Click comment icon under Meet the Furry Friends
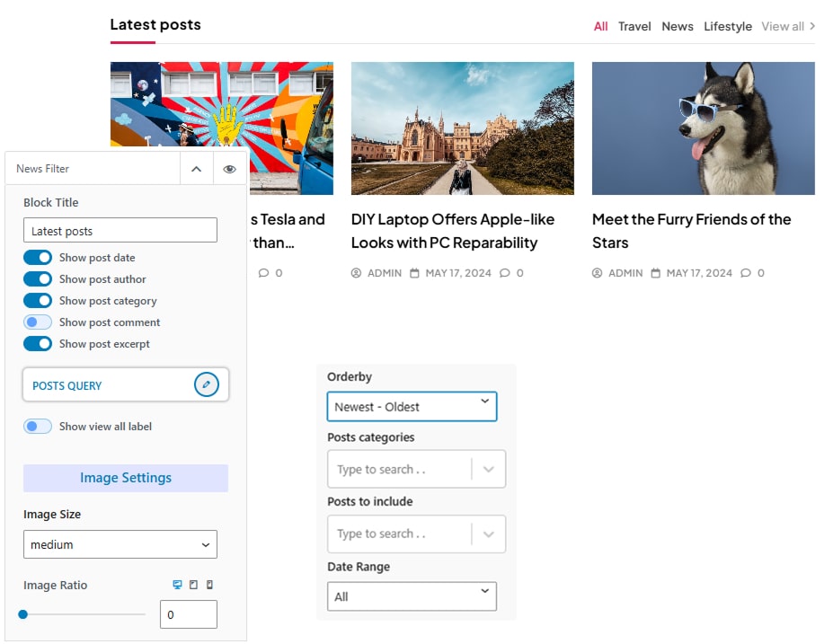Image resolution: width=833 pixels, height=644 pixels. [x=746, y=273]
